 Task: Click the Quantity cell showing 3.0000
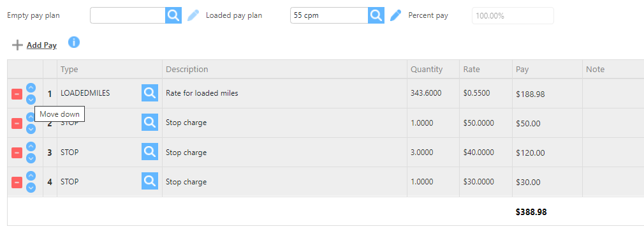434,153
